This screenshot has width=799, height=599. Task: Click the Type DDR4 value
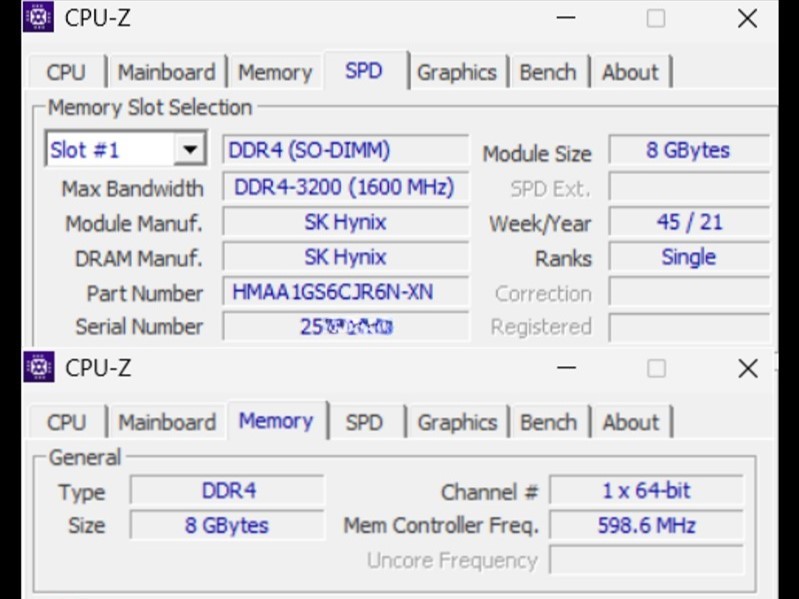[227, 491]
